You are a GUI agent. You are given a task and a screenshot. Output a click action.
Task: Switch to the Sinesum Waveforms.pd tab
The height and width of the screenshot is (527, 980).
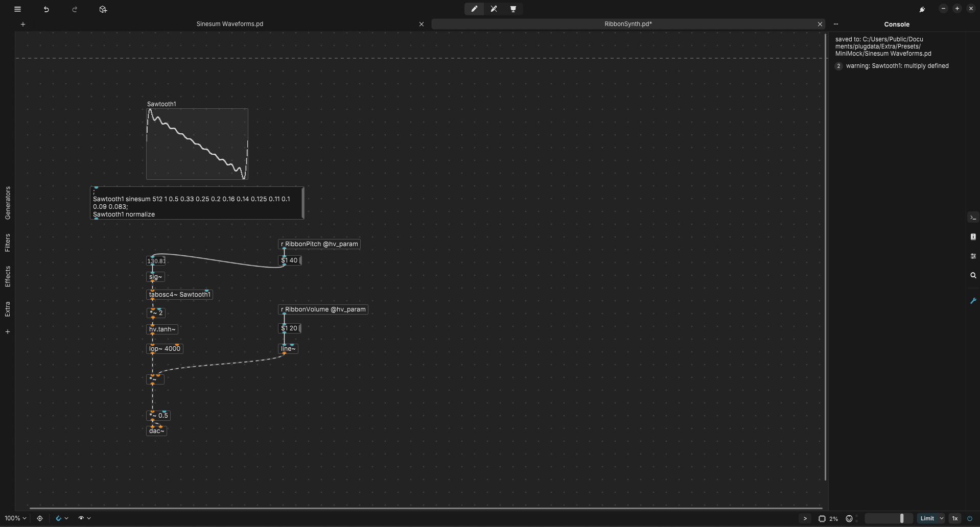tap(229, 24)
